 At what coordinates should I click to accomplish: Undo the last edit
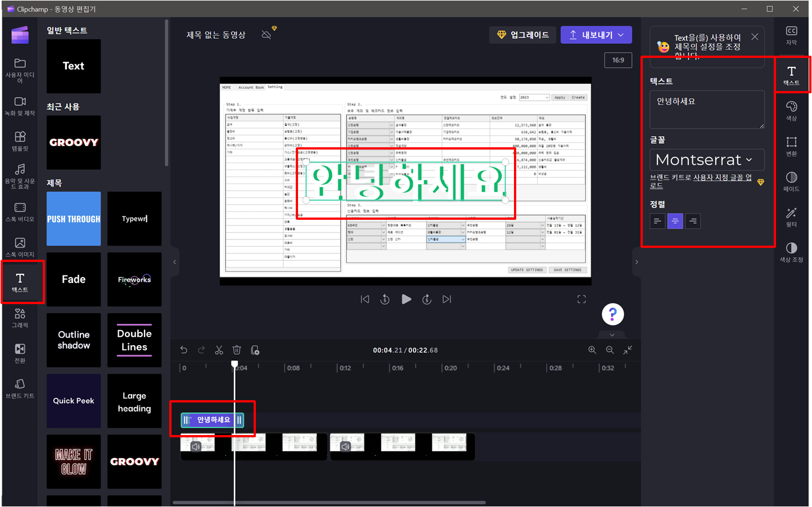(184, 350)
